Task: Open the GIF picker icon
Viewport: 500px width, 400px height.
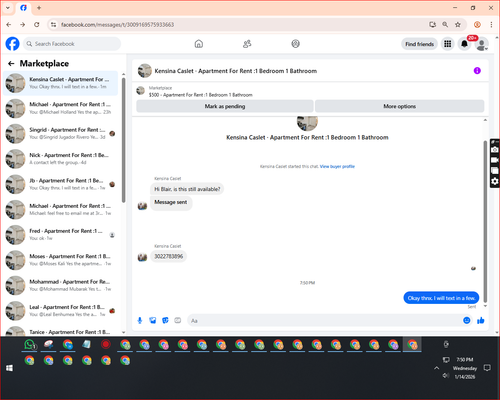Action: [x=178, y=320]
